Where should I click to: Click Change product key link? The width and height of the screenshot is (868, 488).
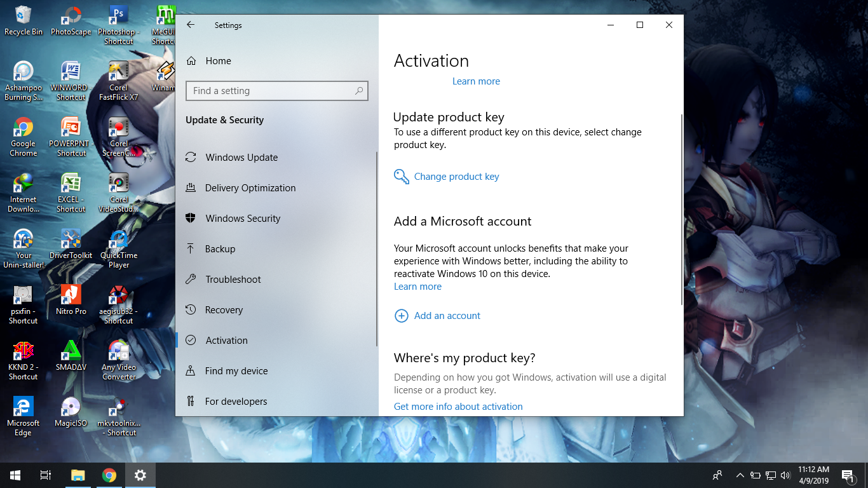pyautogui.click(x=456, y=177)
